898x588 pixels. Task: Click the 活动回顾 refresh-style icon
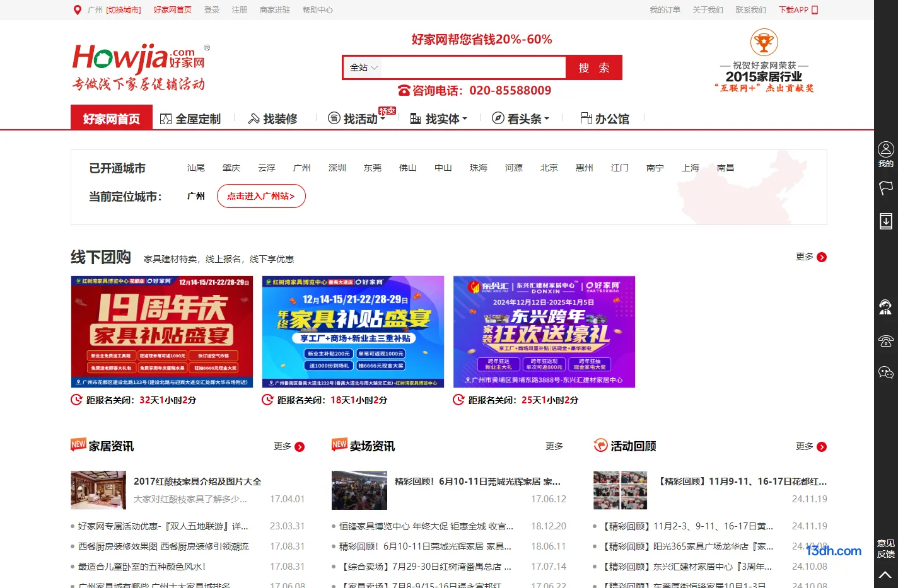click(x=600, y=446)
